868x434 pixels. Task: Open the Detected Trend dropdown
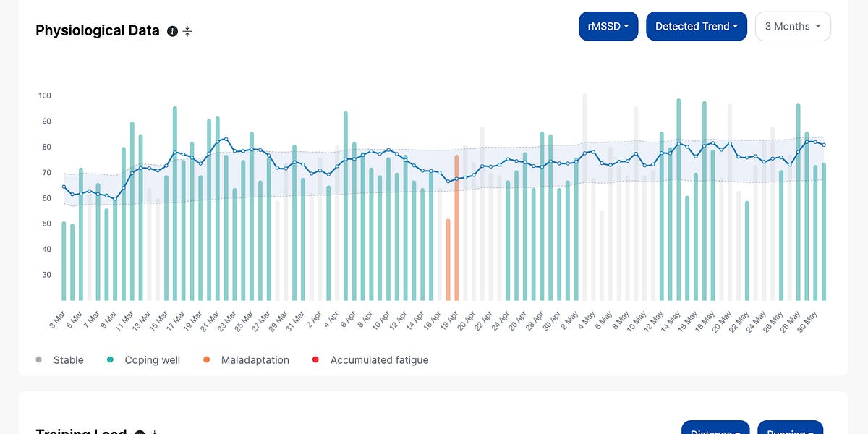tap(697, 26)
